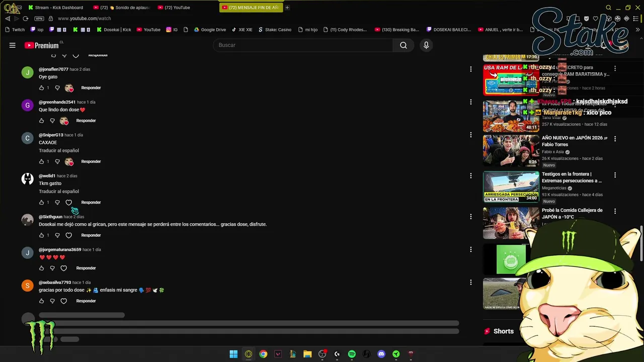Start voice search with the microphone icon
644x362 pixels.
(426, 45)
